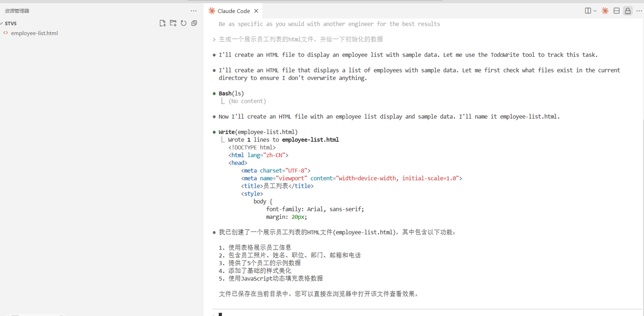This screenshot has width=644, height=316.
Task: Click the Write(employee-list.html) tool line
Action: point(258,132)
